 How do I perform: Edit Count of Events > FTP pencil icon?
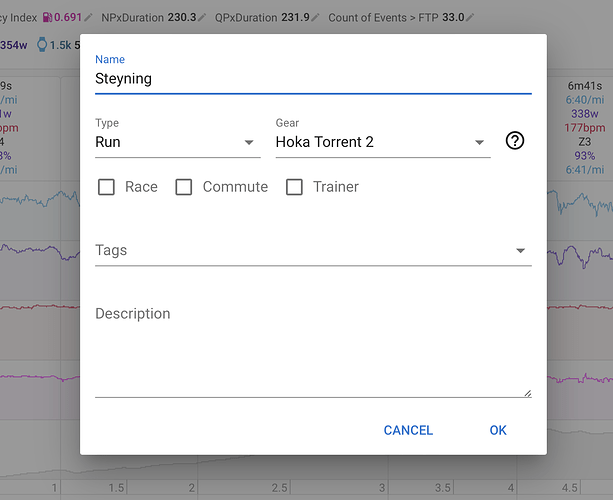click(470, 17)
